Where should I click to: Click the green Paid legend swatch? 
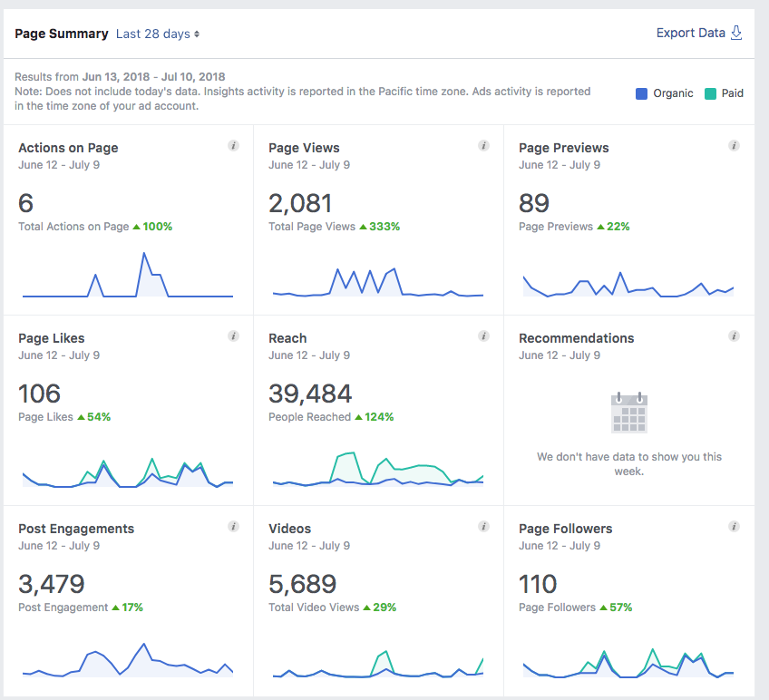pyautogui.click(x=710, y=93)
